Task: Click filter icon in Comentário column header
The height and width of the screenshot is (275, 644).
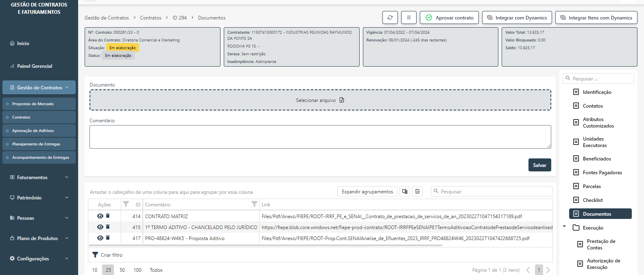Action: pos(254,204)
